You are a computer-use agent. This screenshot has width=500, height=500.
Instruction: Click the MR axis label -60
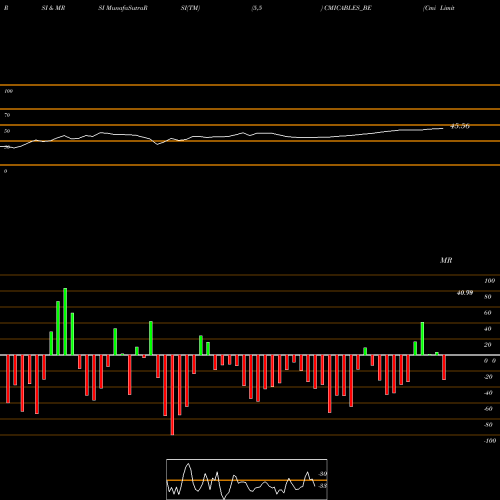pyautogui.click(x=488, y=409)
